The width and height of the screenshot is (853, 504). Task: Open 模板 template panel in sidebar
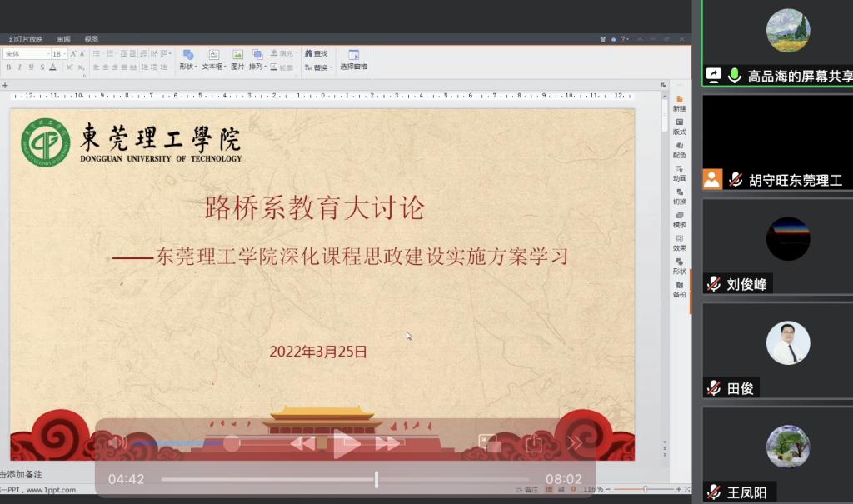[x=680, y=220]
